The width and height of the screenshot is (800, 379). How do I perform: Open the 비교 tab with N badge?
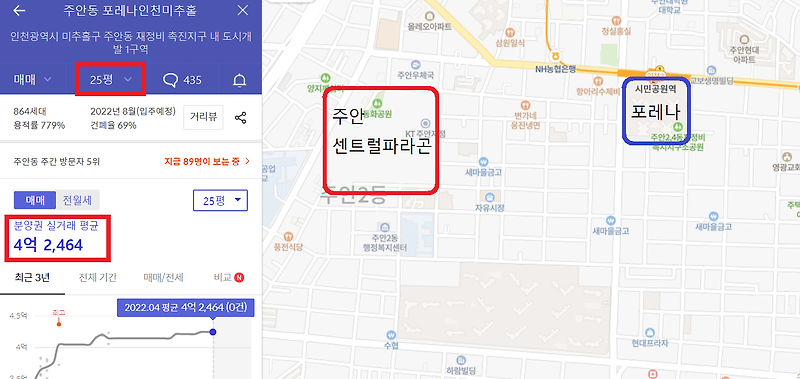tap(229, 278)
